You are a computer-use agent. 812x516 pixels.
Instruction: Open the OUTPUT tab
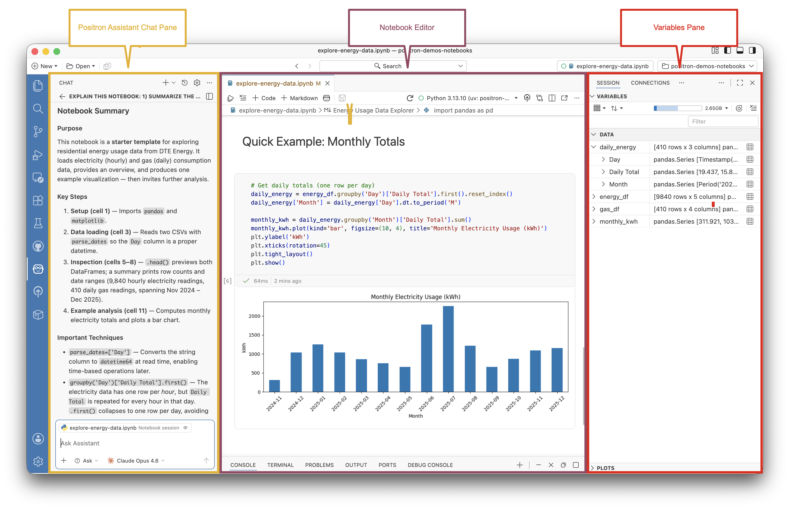[356, 465]
